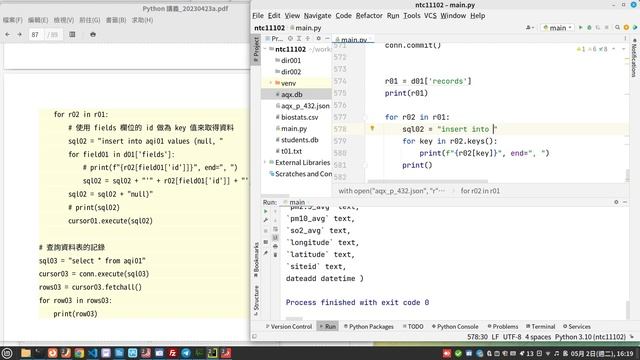Click the yellow intention lightbulb icon
640x360 pixels.
(x=372, y=129)
